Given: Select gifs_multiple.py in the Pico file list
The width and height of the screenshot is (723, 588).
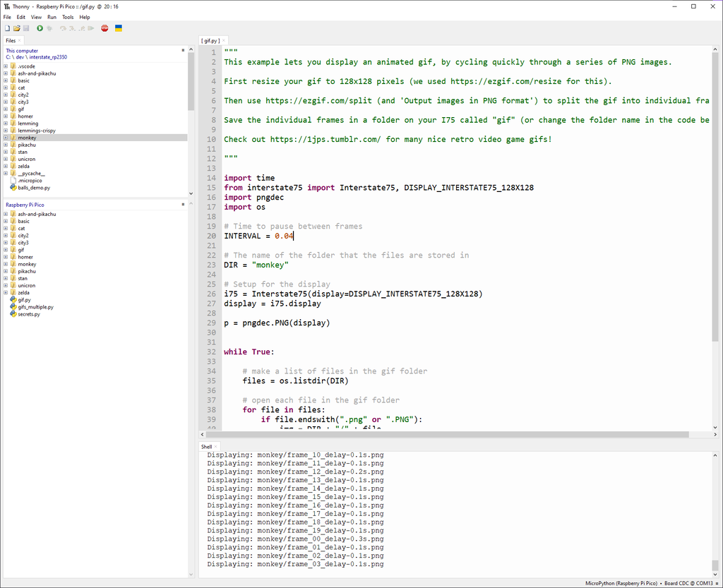Looking at the screenshot, I should pos(35,307).
